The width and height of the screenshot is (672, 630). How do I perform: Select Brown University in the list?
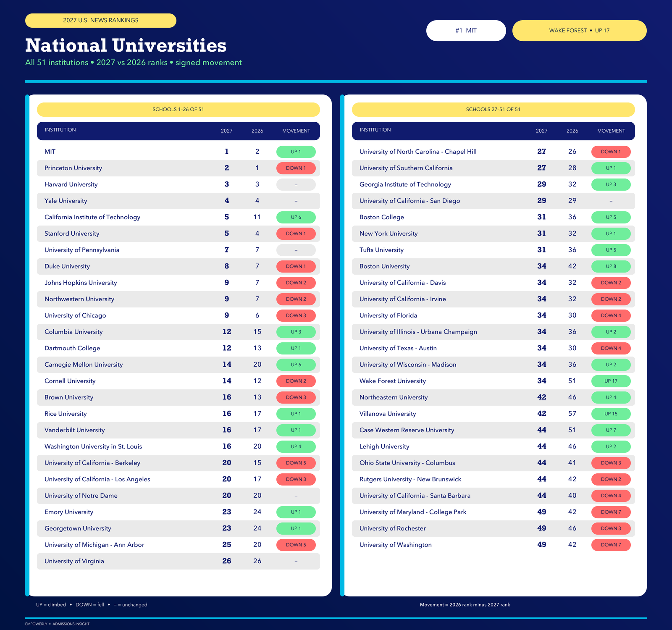coord(69,397)
